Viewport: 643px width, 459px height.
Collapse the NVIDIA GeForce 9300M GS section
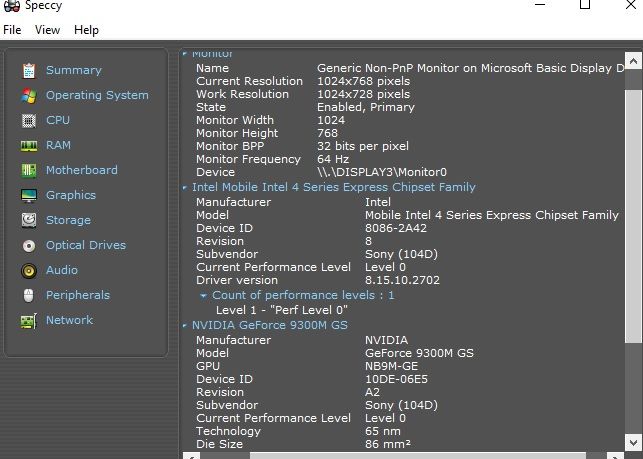click(x=185, y=326)
